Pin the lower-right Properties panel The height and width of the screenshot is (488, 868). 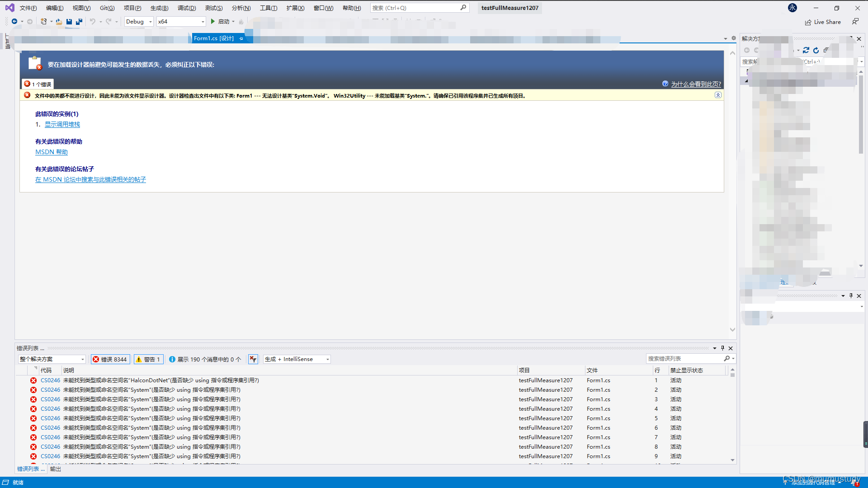tap(851, 296)
